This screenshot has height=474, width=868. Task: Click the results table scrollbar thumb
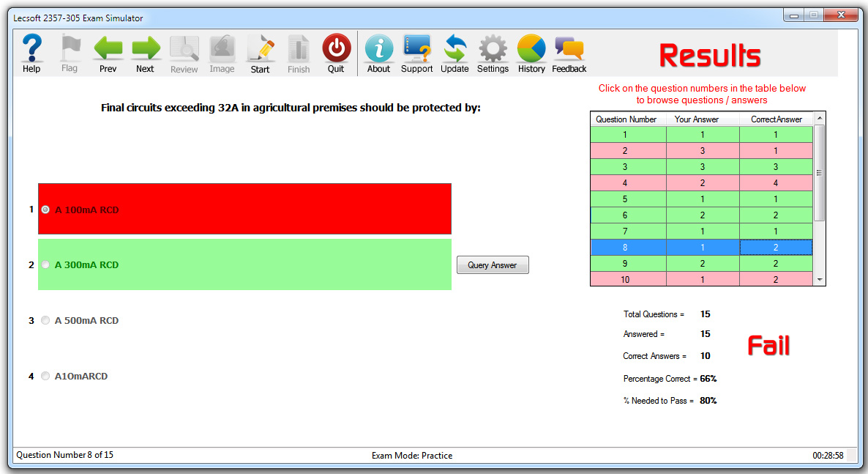tap(820, 172)
